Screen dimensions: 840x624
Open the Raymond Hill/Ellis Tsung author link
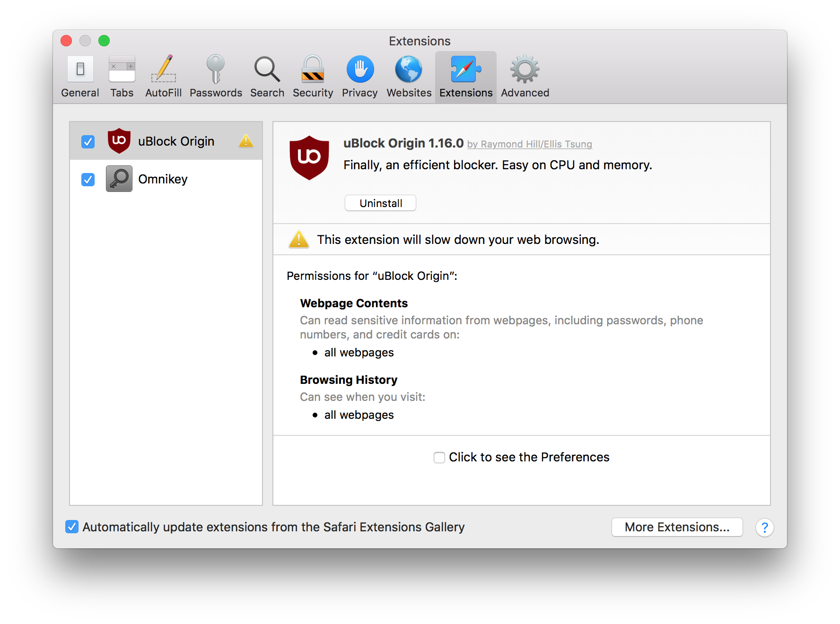tap(530, 144)
